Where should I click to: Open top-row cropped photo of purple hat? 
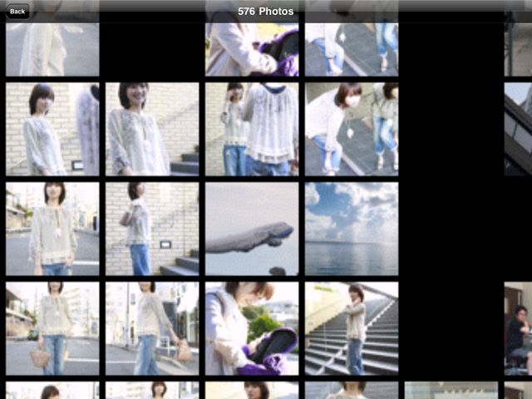(x=252, y=50)
